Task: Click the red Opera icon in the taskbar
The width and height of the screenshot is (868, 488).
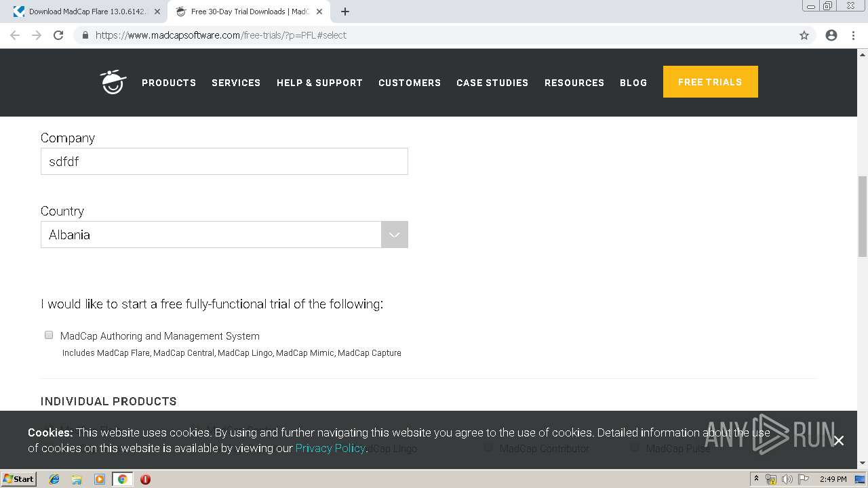Action: pos(145,479)
